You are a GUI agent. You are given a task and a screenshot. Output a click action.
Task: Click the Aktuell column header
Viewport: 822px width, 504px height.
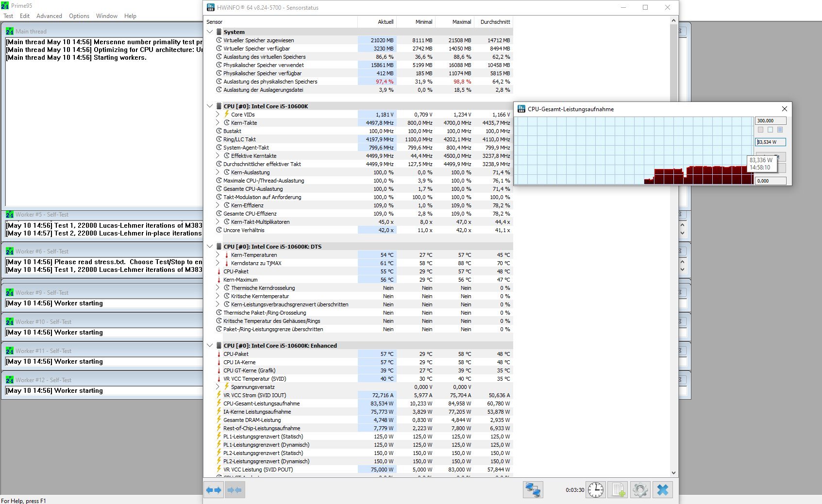[377, 22]
